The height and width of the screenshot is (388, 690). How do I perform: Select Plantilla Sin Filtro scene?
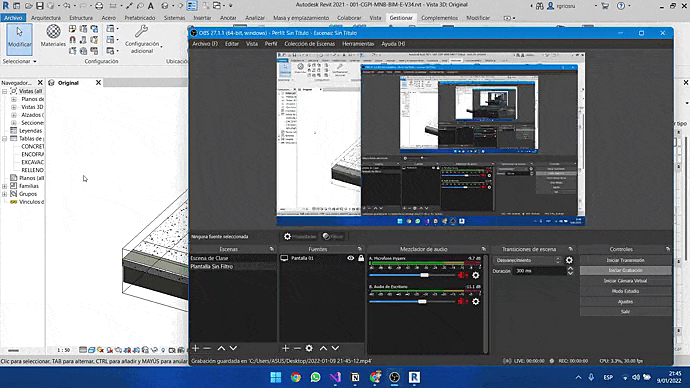coord(233,267)
